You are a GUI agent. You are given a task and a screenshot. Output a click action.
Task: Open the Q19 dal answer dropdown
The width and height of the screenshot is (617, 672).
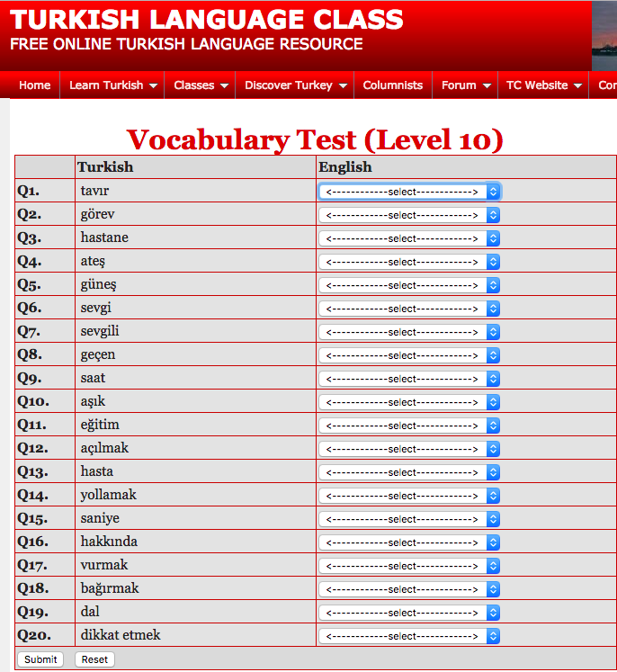click(x=409, y=613)
